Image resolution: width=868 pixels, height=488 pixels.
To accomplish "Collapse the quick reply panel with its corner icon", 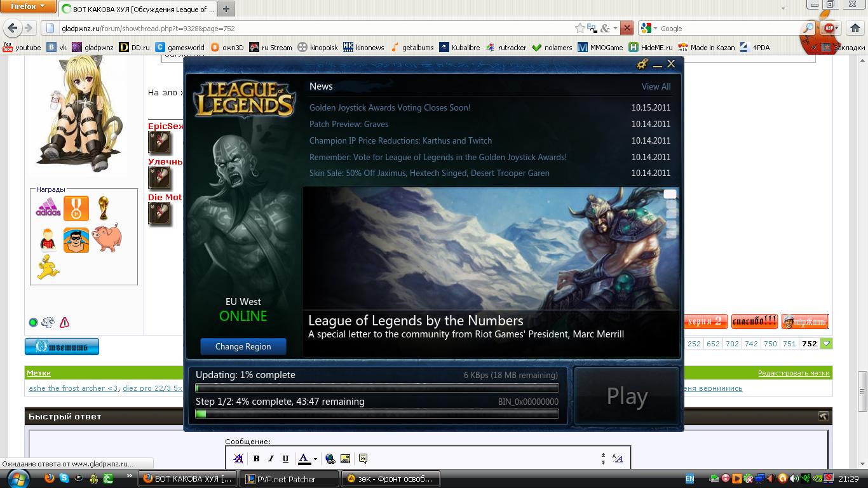I will pos(823,417).
